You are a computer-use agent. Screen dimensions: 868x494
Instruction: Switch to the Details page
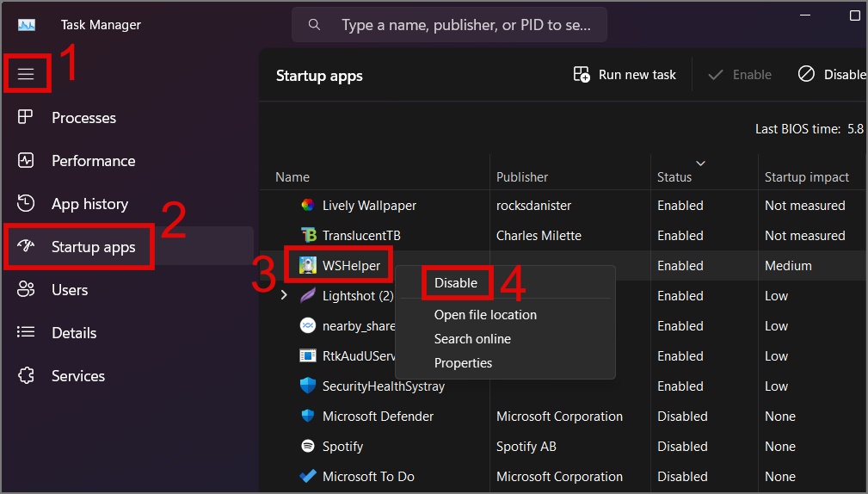74,333
